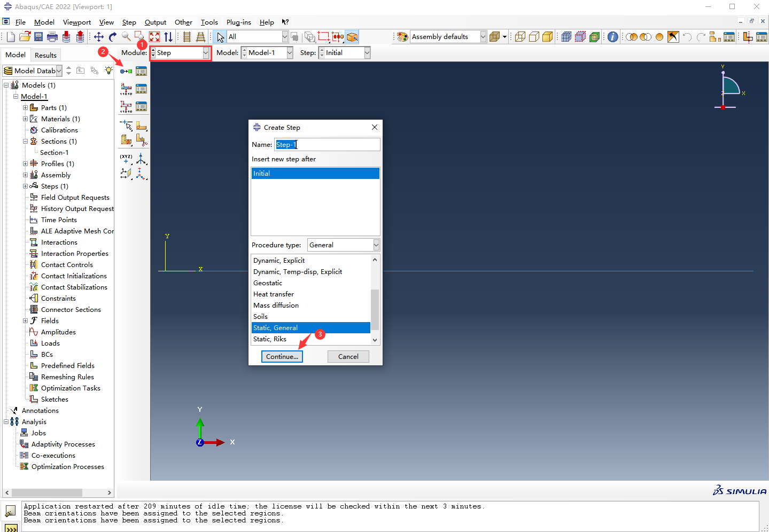Open the Step Manager icon
Viewport: 769px width, 532px height.
coord(141,72)
